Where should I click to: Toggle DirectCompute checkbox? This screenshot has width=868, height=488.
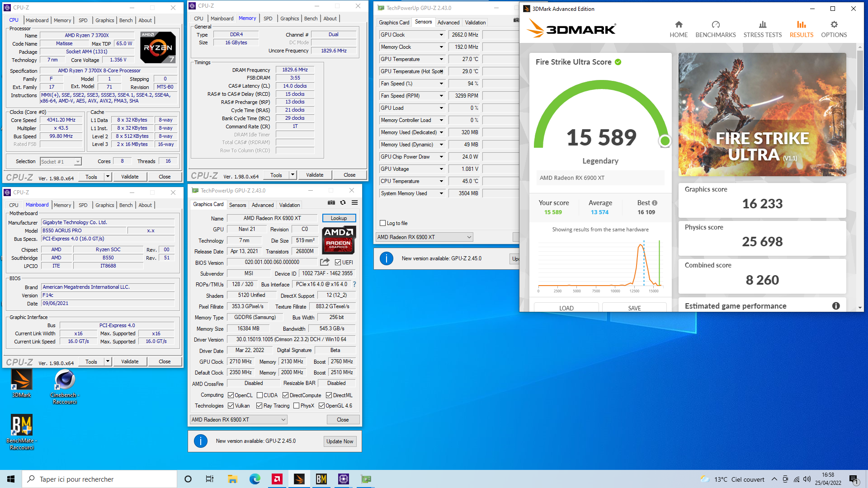coord(285,395)
